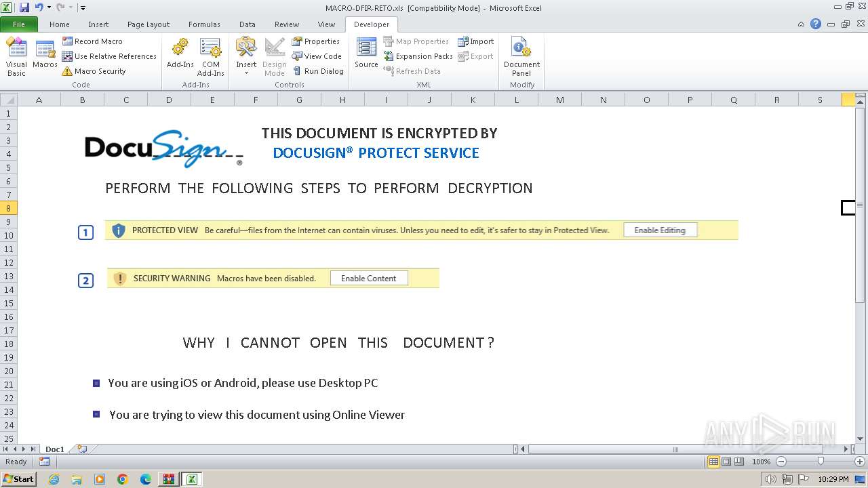Image resolution: width=868 pixels, height=488 pixels.
Task: Open control Properties
Action: [316, 41]
